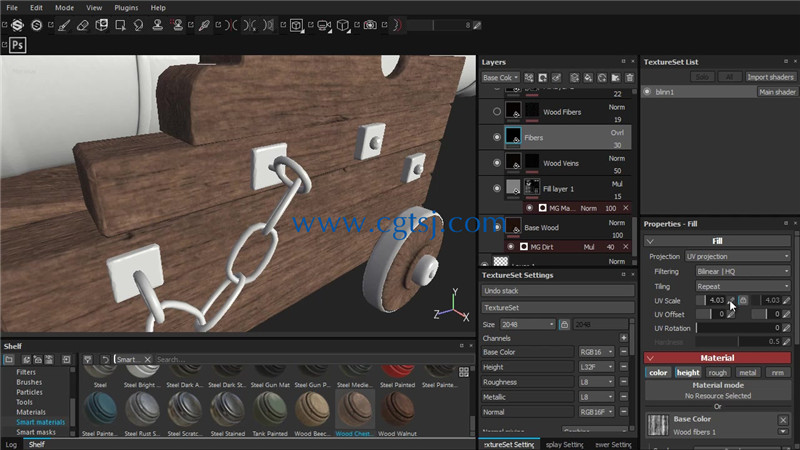Open the Mode menu
Screen dimensions: 800x450
(x=64, y=8)
